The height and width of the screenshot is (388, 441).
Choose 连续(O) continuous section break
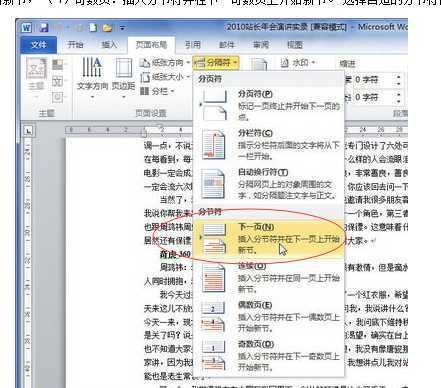pos(269,277)
